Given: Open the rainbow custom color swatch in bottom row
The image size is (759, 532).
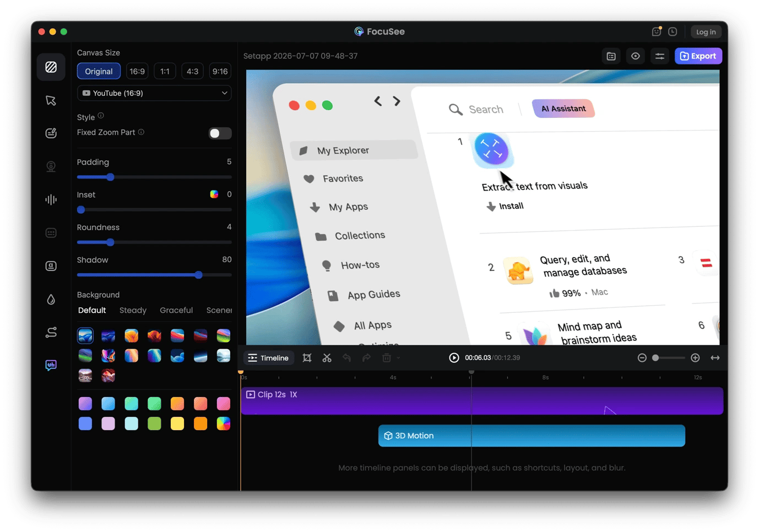Looking at the screenshot, I should (223, 424).
